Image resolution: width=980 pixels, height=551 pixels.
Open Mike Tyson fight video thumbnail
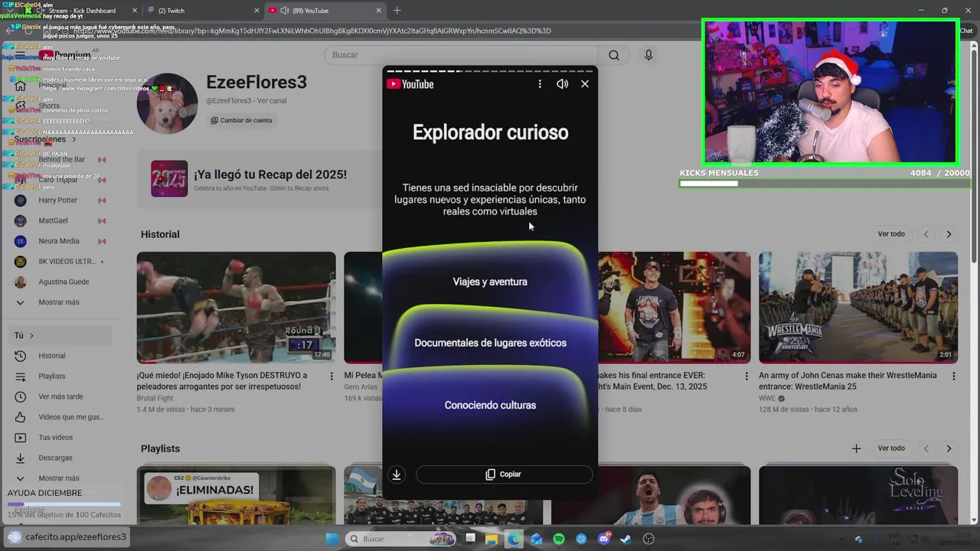[236, 308]
